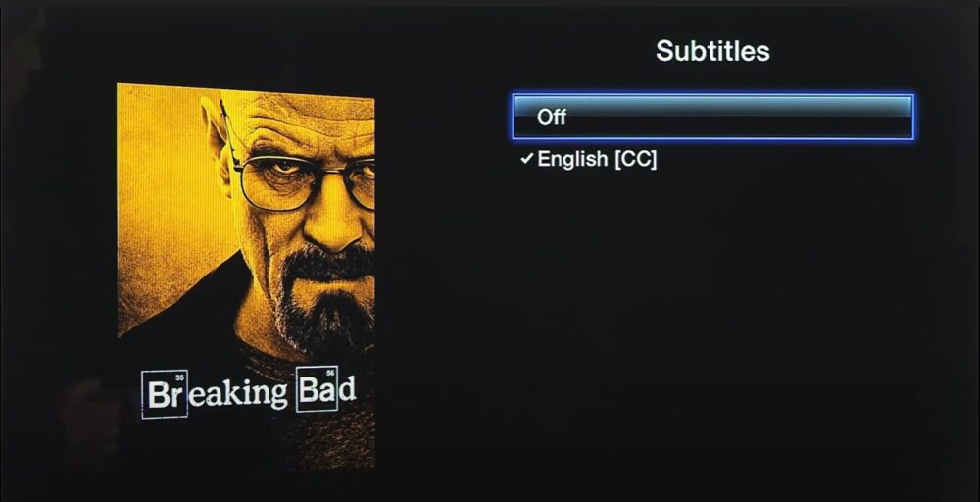Click the Br element box on poster
Screen dimensions: 980x502
(x=165, y=394)
